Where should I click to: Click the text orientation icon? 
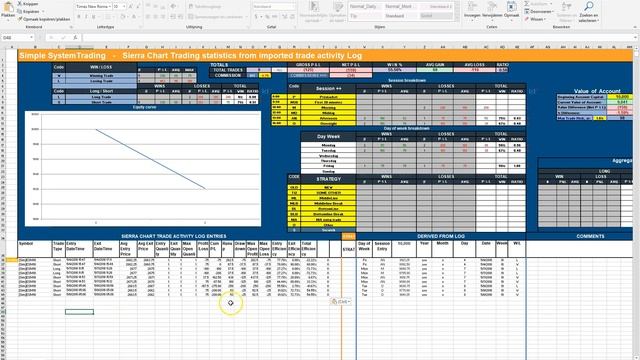(174, 7)
